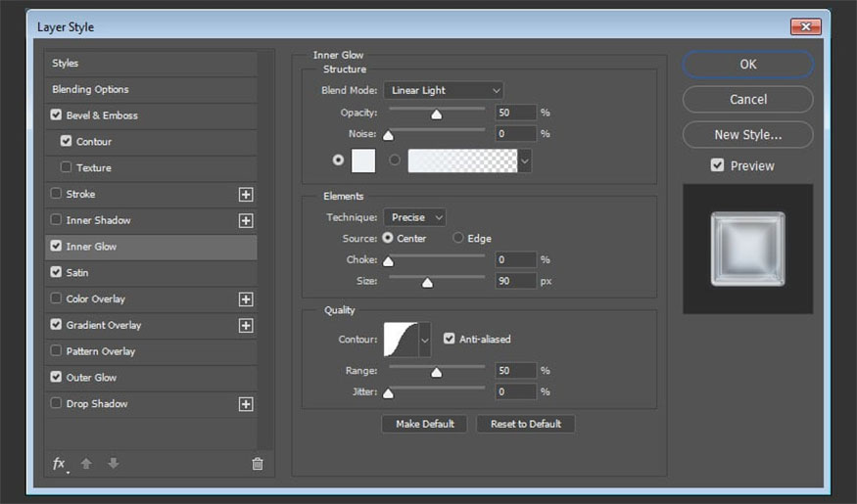This screenshot has height=504, width=857.
Task: Delete effect using the trash icon
Action: pos(258,464)
